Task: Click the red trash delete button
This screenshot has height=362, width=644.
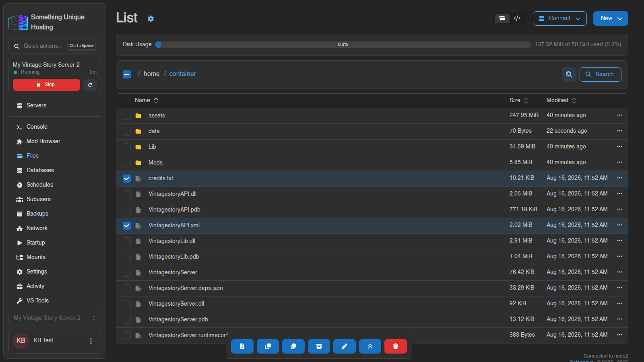Action: coord(396,346)
